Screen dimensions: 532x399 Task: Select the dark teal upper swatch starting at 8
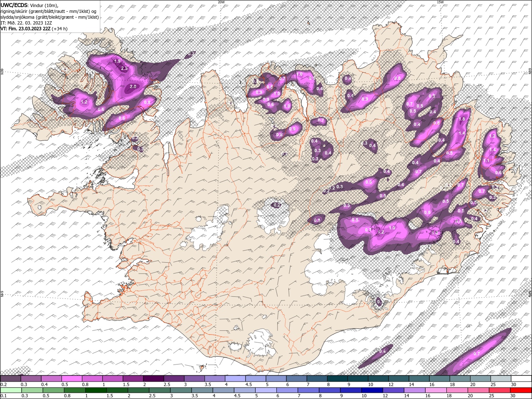[337, 379]
